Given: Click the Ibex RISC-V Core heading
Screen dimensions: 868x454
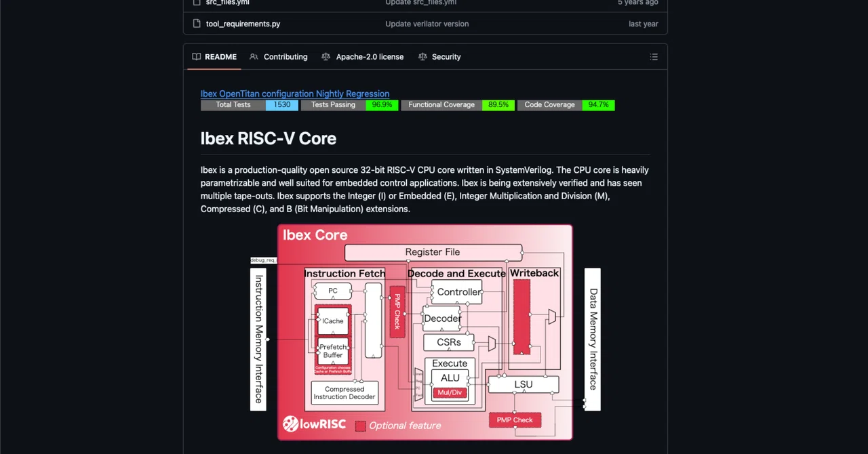Looking at the screenshot, I should click(269, 138).
